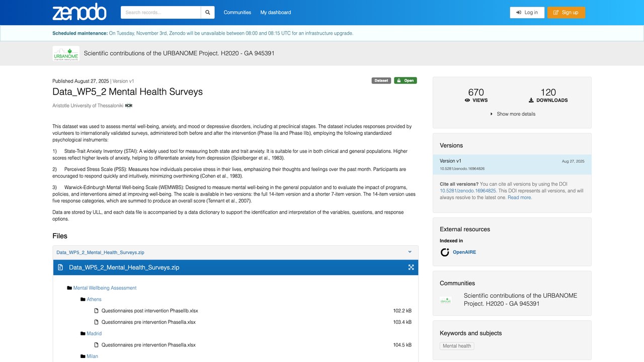Screen dimensions: 644x362
Task: Click the ROR icon beside Aristotle University
Action: (x=129, y=106)
